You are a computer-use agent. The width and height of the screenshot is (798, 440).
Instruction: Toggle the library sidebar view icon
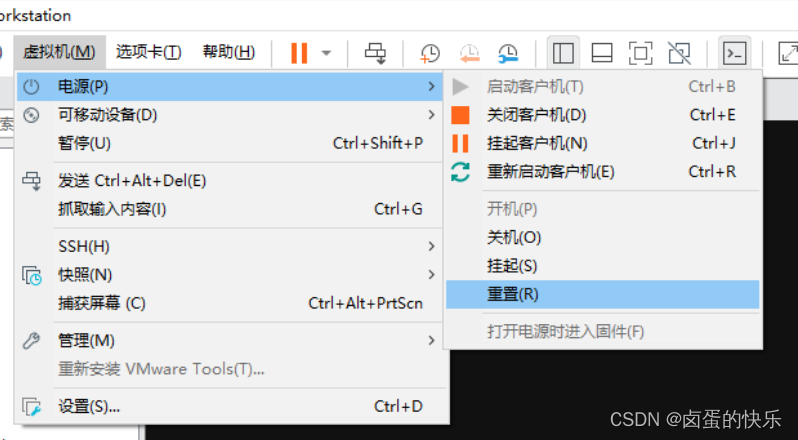pyautogui.click(x=563, y=53)
